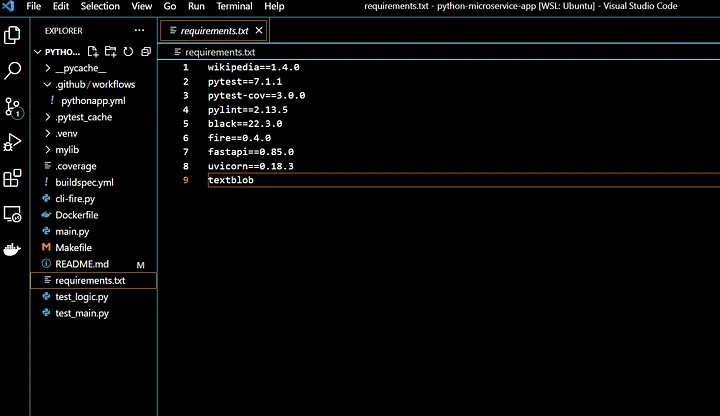
Task: Open the View menu
Action: (141, 6)
